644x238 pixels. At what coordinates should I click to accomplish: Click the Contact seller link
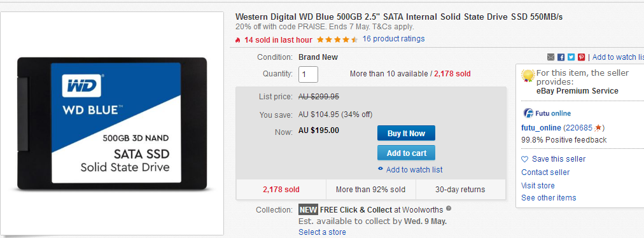[x=545, y=172]
